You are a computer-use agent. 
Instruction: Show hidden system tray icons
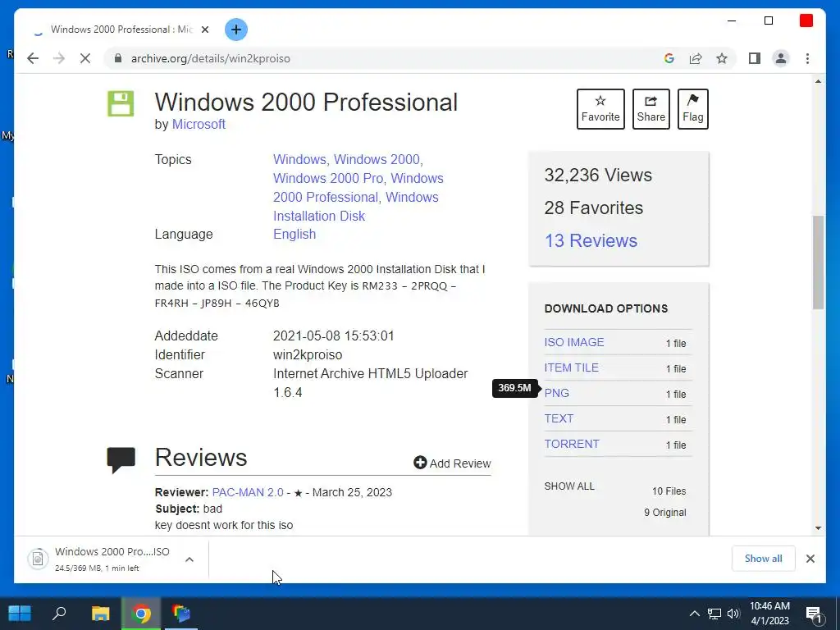tap(694, 614)
